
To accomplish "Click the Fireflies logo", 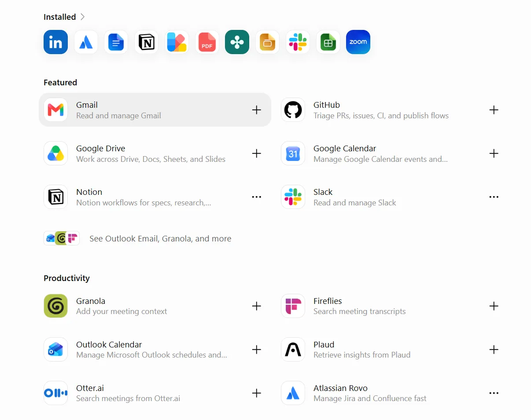I will click(293, 306).
